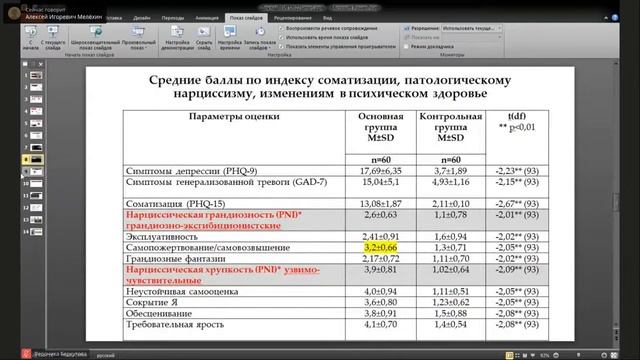Viewport: 640px width, 360px height.
Task: Select slide 7 thumbnail
Action: click(x=36, y=147)
